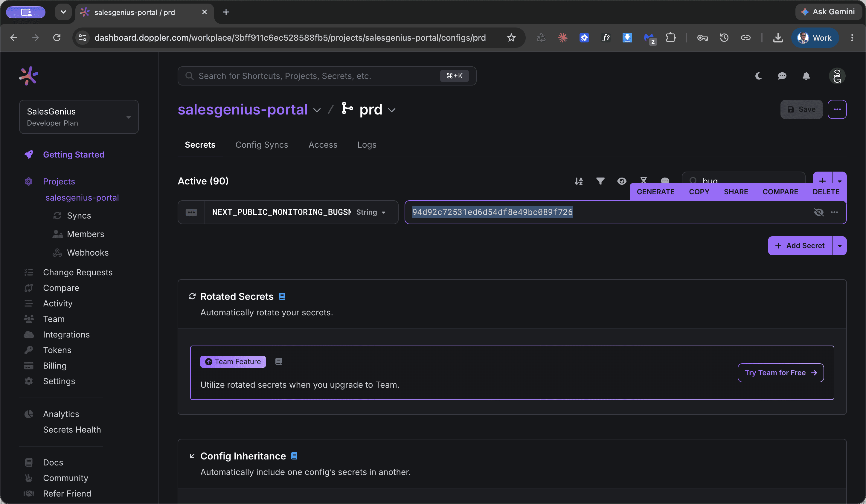Expand the prd config dropdown chevron
Viewport: 866px width, 504px height.
[392, 110]
